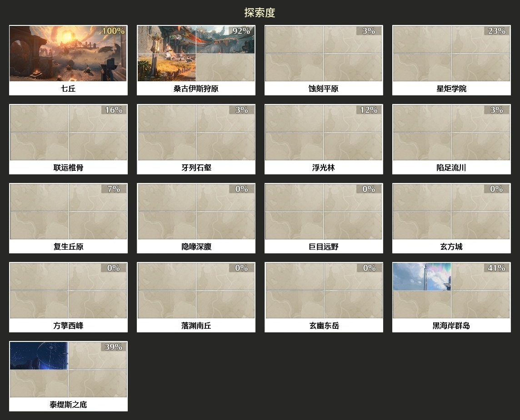
Task: Click the 牙列石壑 area name label
Action: coord(196,168)
